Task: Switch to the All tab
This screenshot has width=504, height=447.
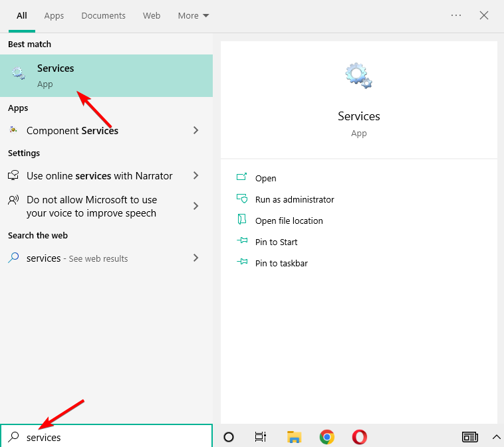Action: 22,16
